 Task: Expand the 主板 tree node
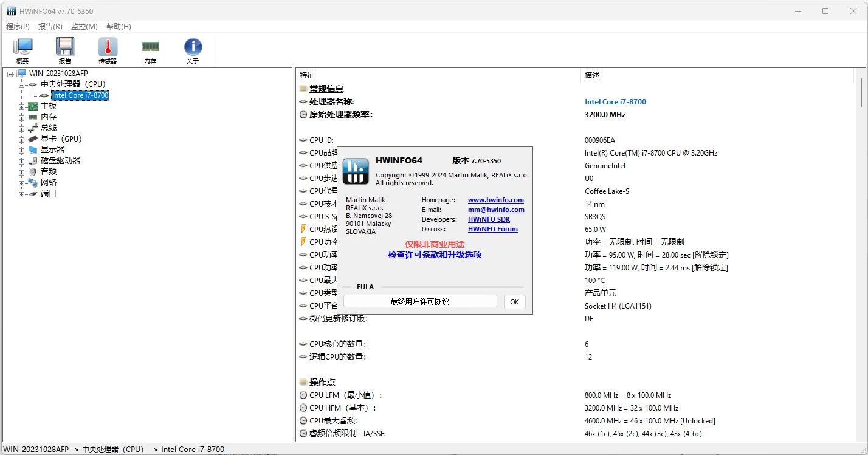(21, 106)
